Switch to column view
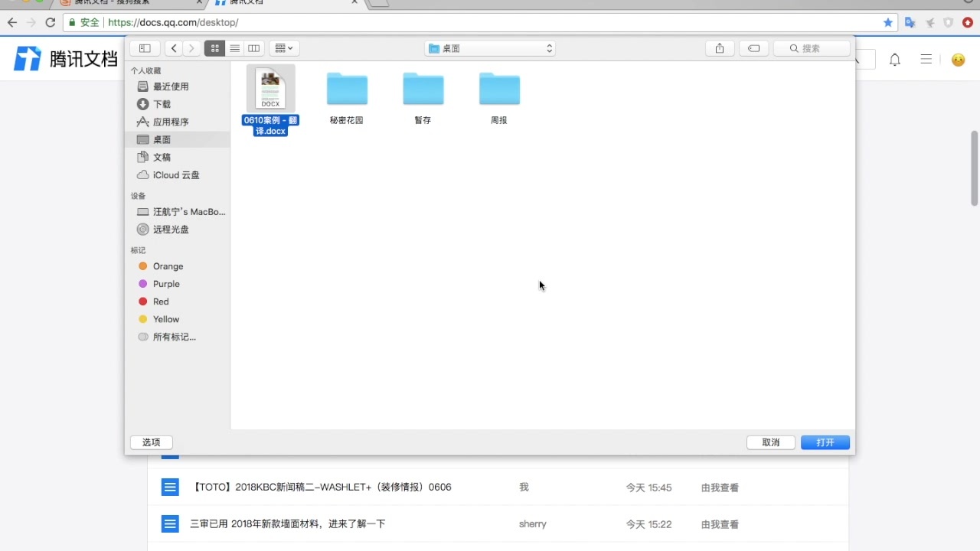The image size is (980, 551). [254, 48]
